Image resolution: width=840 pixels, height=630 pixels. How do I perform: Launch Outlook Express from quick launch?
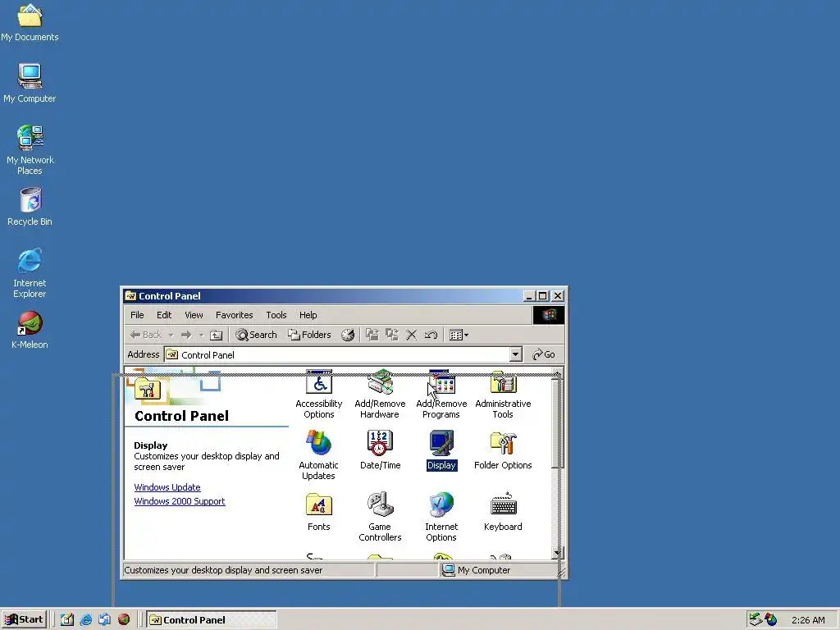coord(104,620)
